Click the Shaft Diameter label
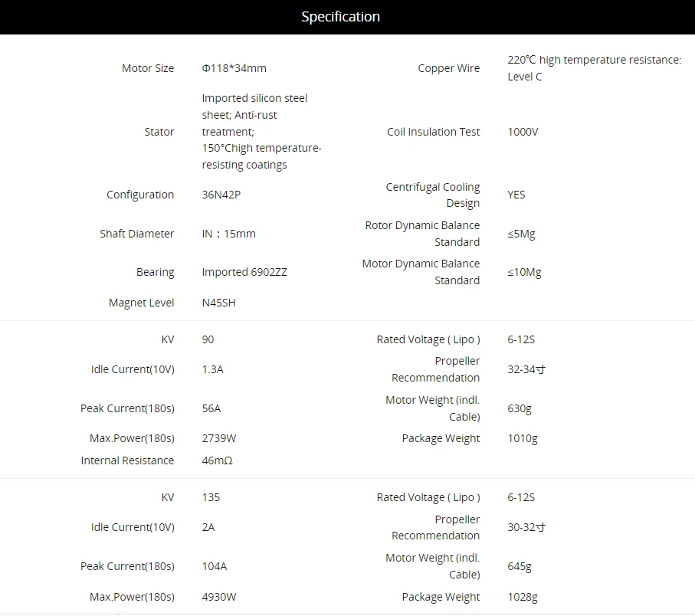The width and height of the screenshot is (695, 616). pos(137,234)
